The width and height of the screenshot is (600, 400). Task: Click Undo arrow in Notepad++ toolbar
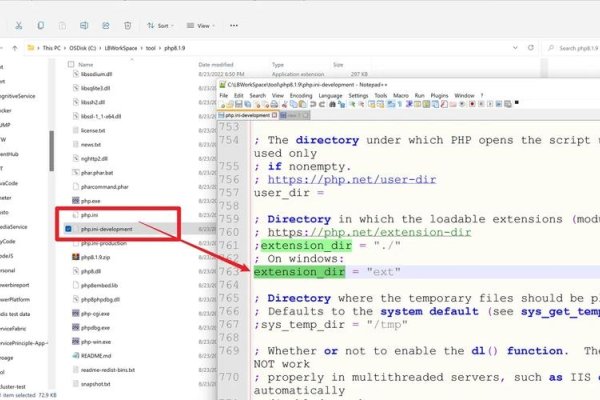[313, 104]
